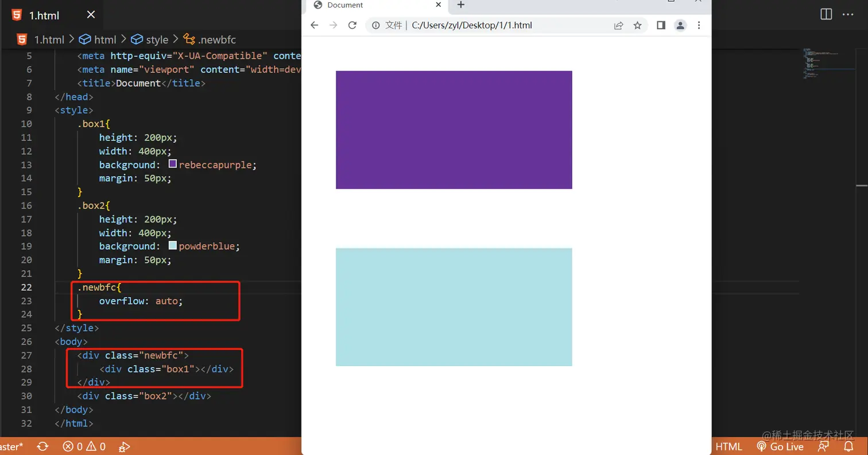Open a new browser tab

point(460,5)
